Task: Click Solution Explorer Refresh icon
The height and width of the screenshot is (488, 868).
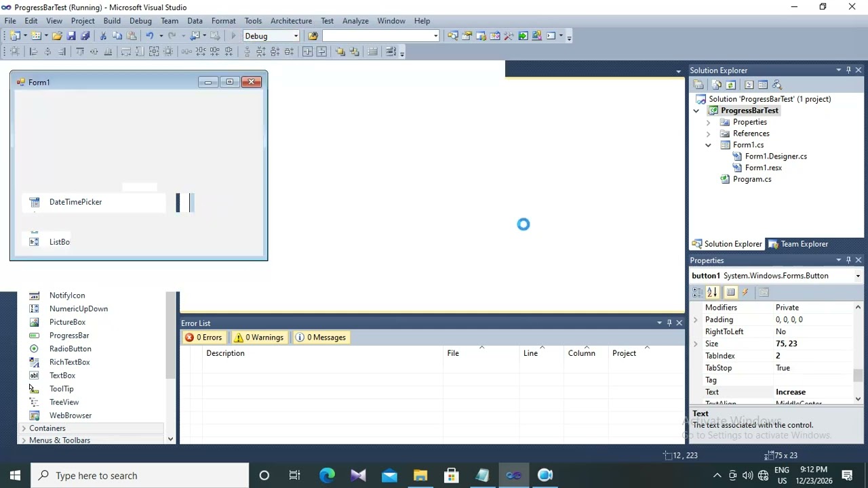Action: pos(730,85)
